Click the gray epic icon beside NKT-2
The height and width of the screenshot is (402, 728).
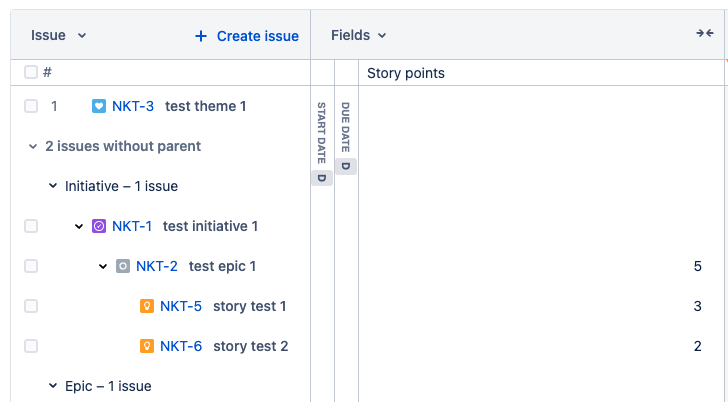(122, 266)
